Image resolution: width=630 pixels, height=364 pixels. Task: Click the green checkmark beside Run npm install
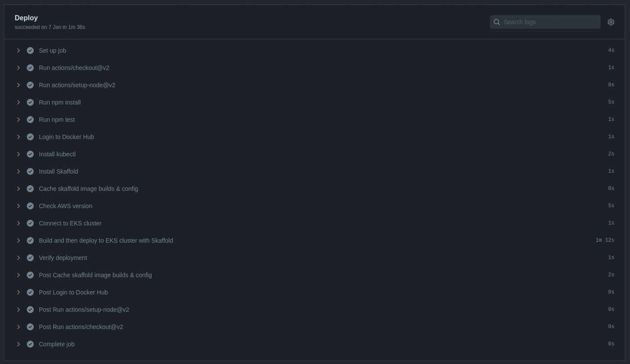point(30,102)
